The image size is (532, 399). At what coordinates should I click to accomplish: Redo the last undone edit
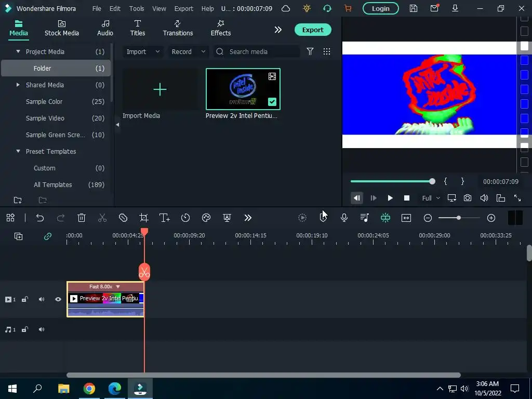pyautogui.click(x=61, y=218)
